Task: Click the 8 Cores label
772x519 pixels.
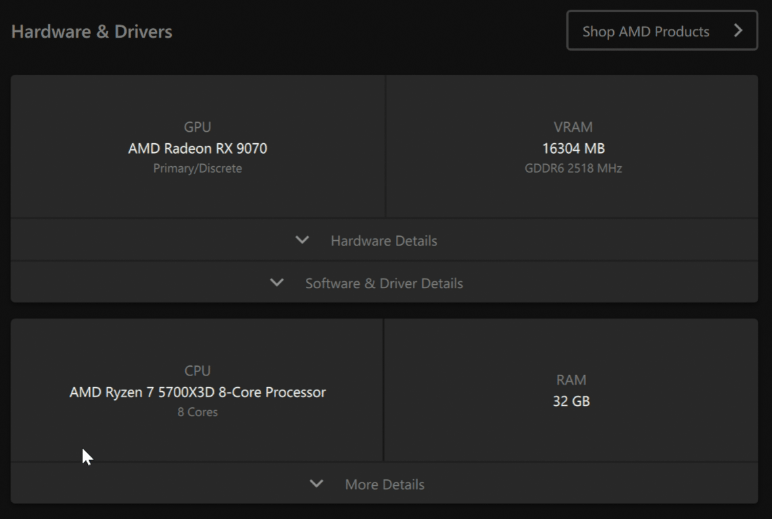Action: [x=197, y=412]
